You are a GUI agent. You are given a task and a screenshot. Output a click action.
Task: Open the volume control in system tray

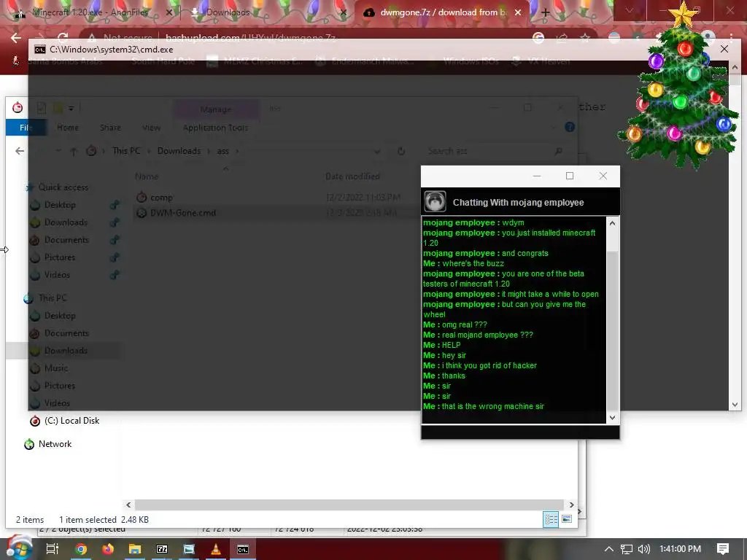(x=643, y=549)
